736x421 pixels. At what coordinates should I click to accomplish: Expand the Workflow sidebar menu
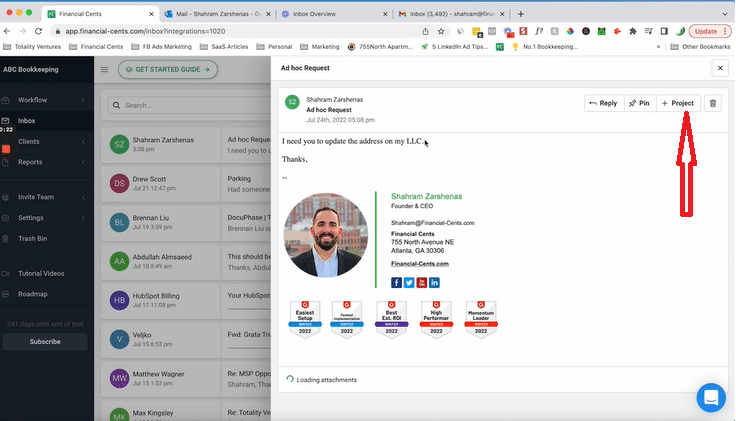click(46, 100)
